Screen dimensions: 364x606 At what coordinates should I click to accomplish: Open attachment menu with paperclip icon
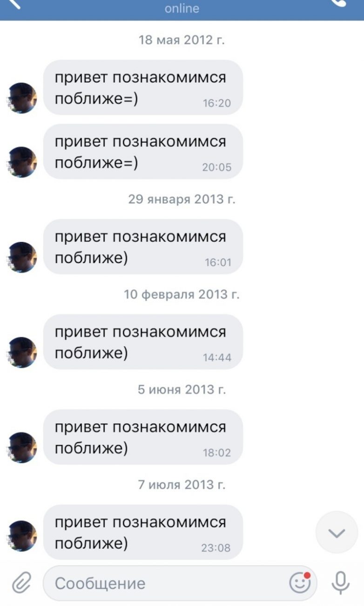click(x=21, y=583)
